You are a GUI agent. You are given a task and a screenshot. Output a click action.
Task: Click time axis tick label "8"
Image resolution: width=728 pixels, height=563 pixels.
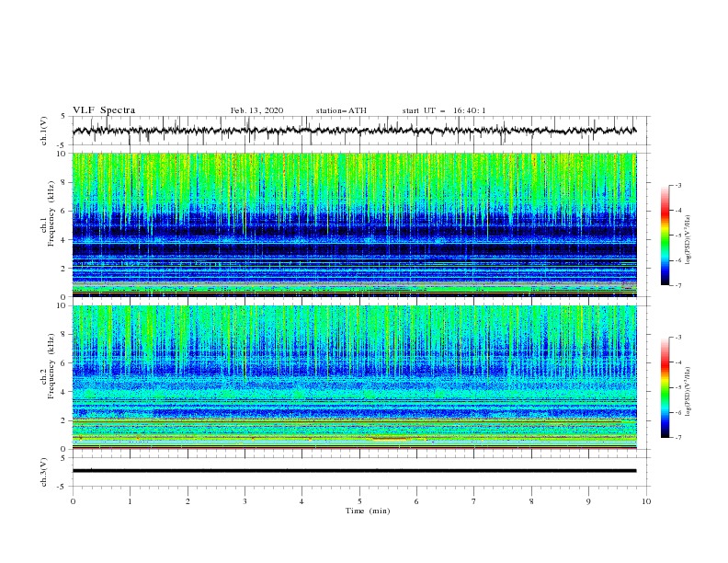coord(531,501)
